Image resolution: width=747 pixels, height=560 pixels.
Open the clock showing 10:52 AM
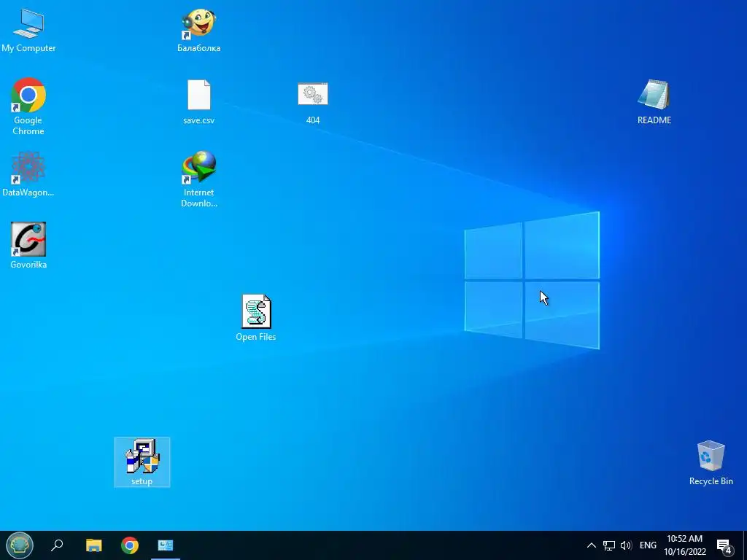[x=684, y=545]
